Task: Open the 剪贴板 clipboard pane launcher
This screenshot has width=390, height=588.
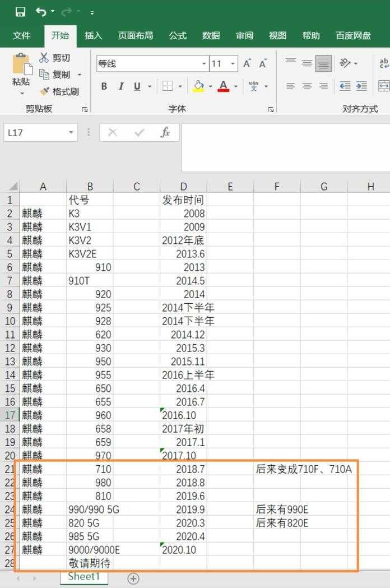Action: pos(85,109)
